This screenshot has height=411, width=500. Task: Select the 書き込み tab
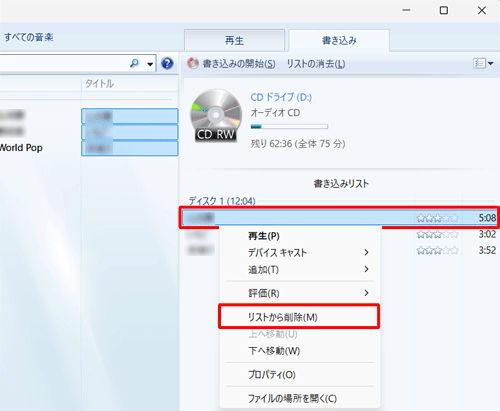pos(339,41)
